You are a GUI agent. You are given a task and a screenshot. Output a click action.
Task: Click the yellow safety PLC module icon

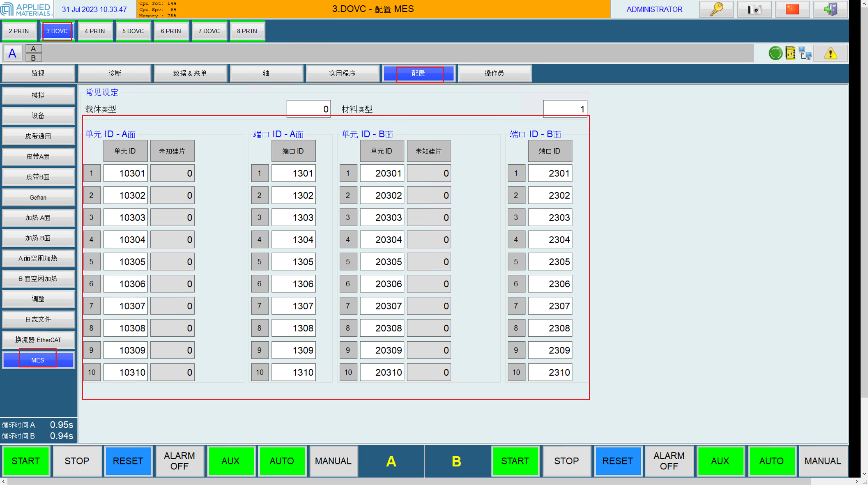point(790,54)
